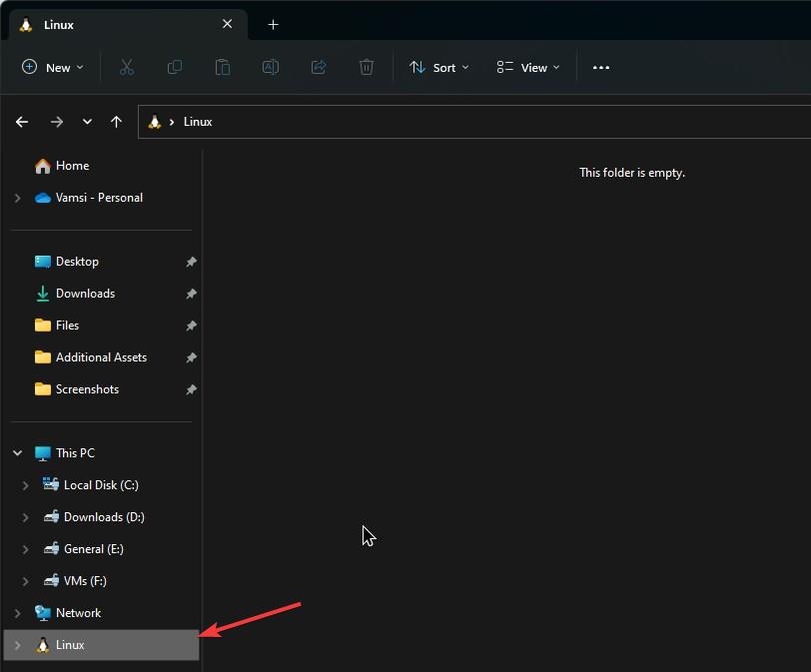Click the Paste icon in the toolbar
The width and height of the screenshot is (811, 672).
(223, 67)
